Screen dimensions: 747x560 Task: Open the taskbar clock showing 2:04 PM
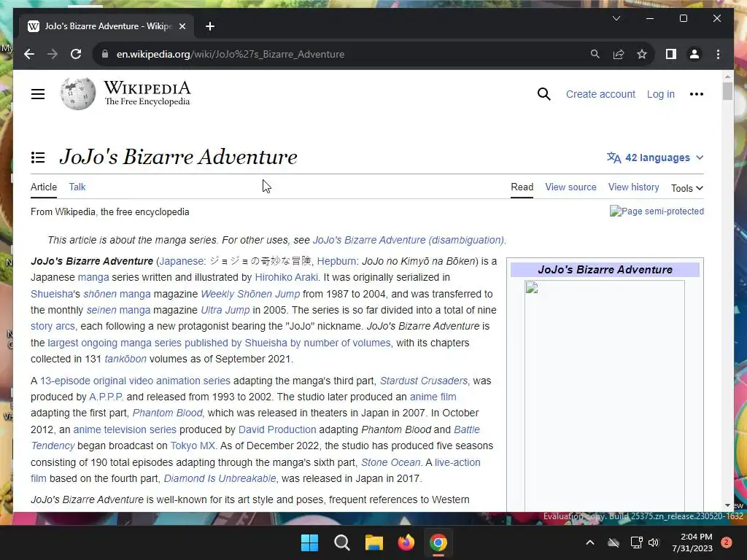(x=692, y=542)
